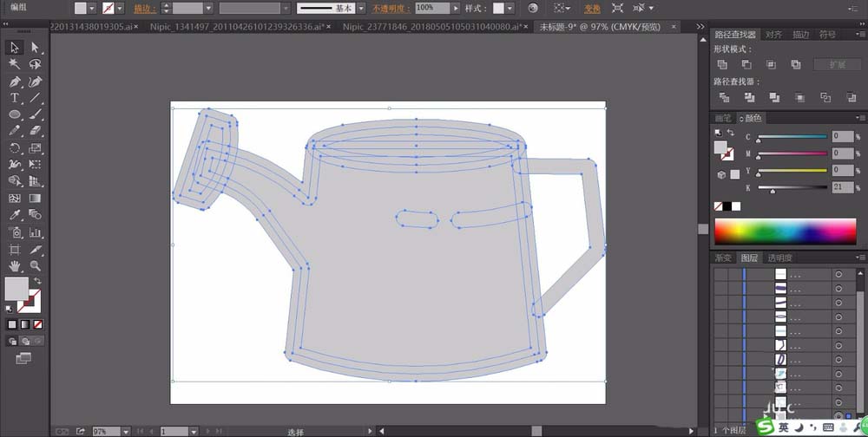868x437 pixels.
Task: Select the Type tool
Action: click(x=15, y=98)
